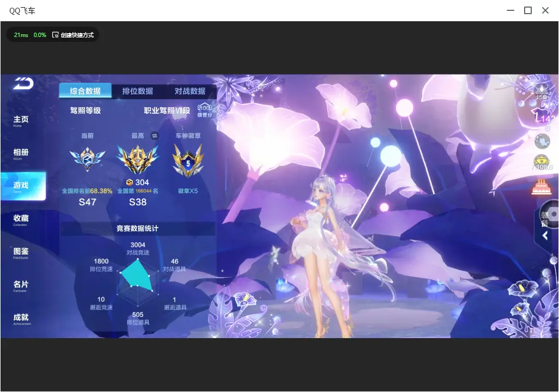Click the 职业驾照VII段 license text
559x392 pixels.
[167, 111]
